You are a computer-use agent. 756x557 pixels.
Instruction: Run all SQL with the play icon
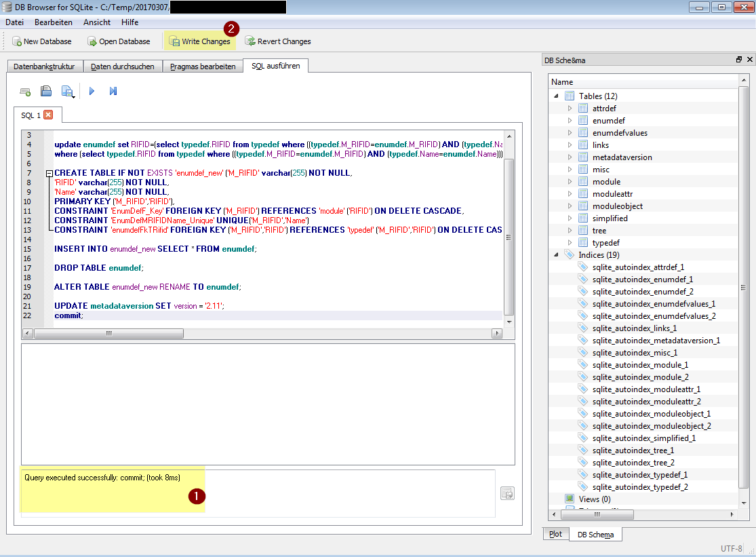pos(92,91)
